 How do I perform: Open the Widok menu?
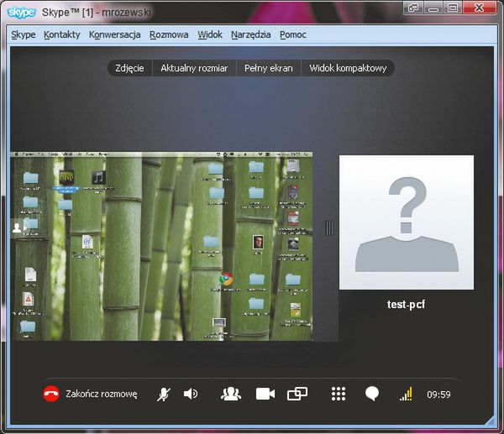pos(209,34)
